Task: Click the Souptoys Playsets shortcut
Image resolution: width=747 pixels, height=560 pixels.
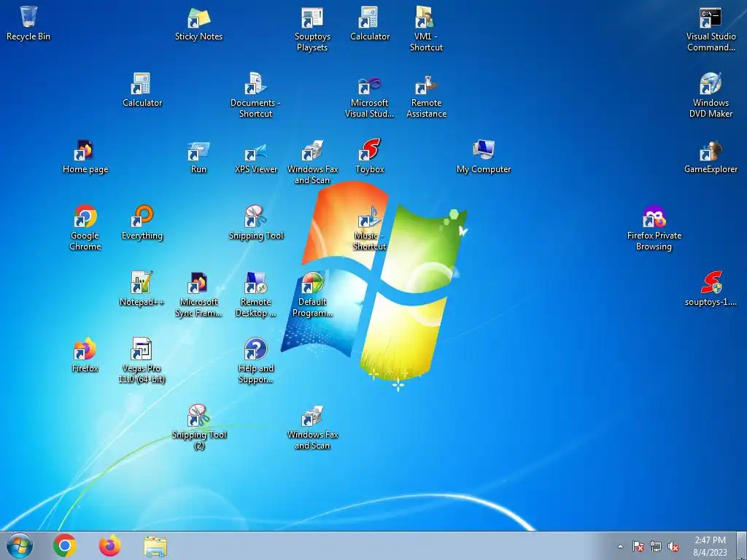Action: click(x=312, y=28)
